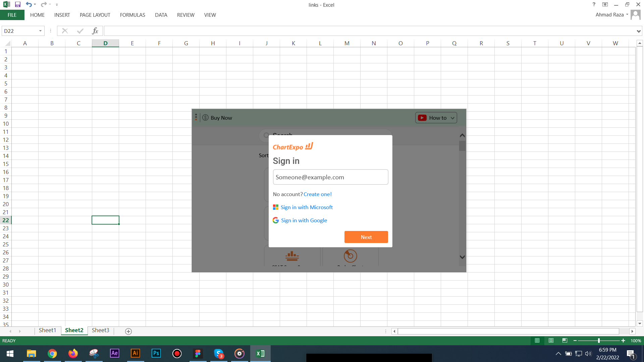
Task: Switch to the PAGE LAYOUT tab
Action: (x=95, y=15)
